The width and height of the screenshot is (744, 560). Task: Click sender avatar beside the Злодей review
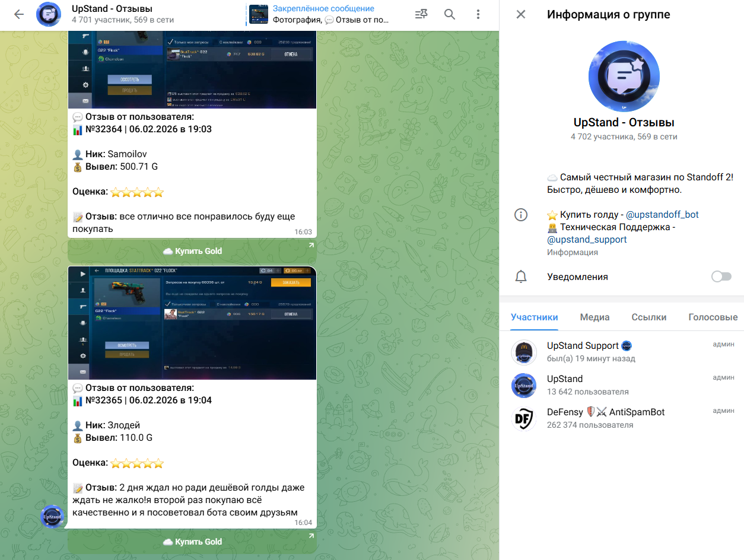click(x=52, y=517)
